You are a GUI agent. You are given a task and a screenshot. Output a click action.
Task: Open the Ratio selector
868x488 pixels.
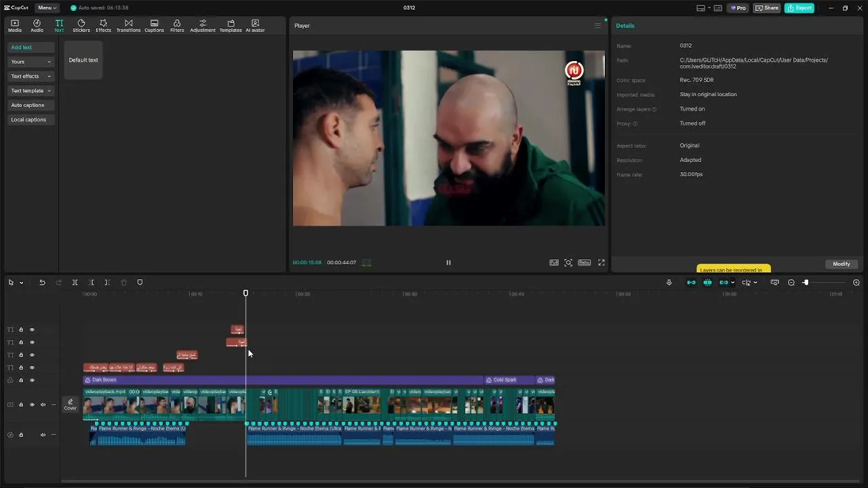pyautogui.click(x=585, y=262)
